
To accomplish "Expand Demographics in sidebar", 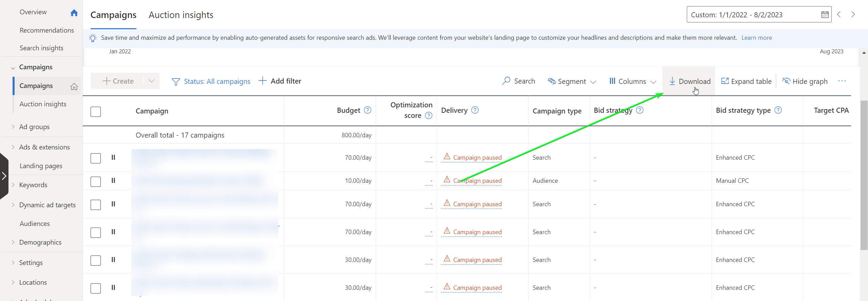I will coord(13,242).
